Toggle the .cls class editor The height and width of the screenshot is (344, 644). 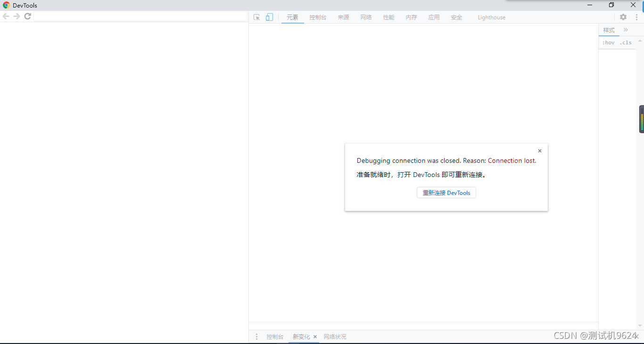pyautogui.click(x=626, y=42)
